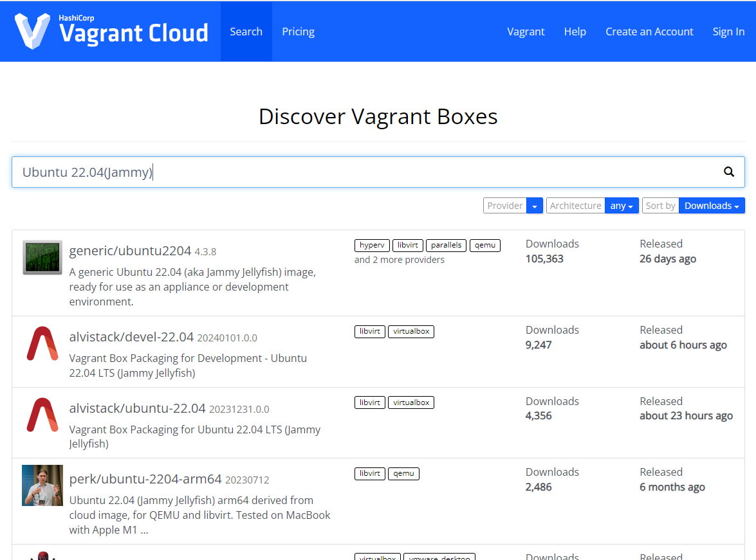Click the arm64 QEMU libvirt description
Screen dimensions: 756x560
199,515
